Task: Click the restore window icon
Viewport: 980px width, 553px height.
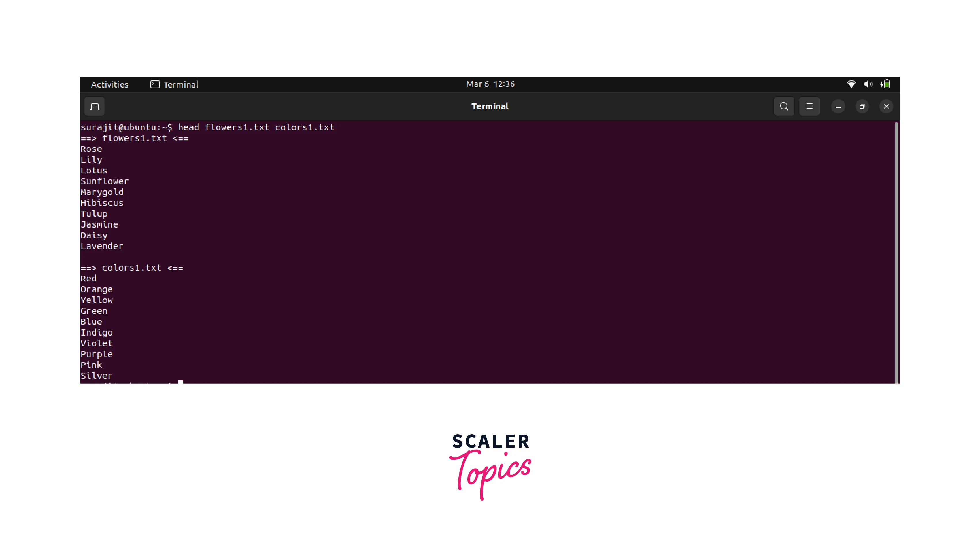Action: click(862, 107)
